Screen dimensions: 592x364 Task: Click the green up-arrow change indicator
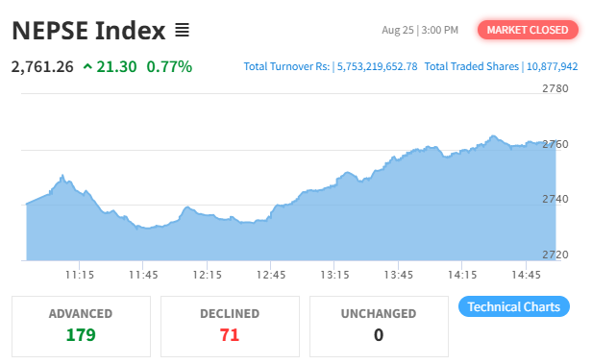pyautogui.click(x=87, y=67)
